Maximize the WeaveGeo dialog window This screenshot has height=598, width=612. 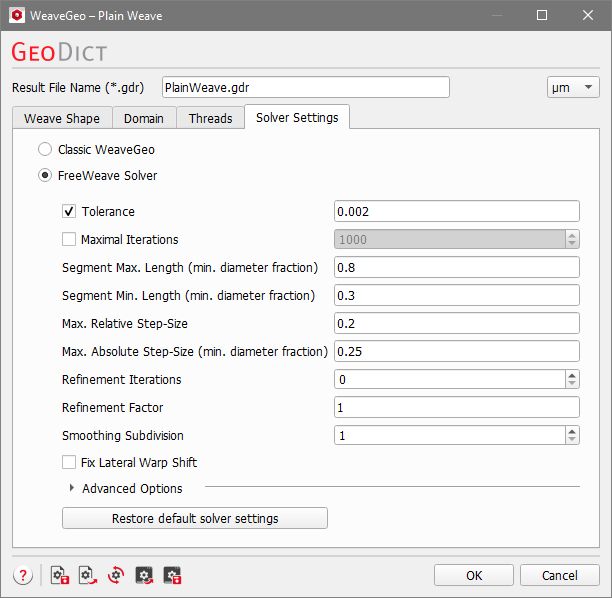pyautogui.click(x=542, y=15)
